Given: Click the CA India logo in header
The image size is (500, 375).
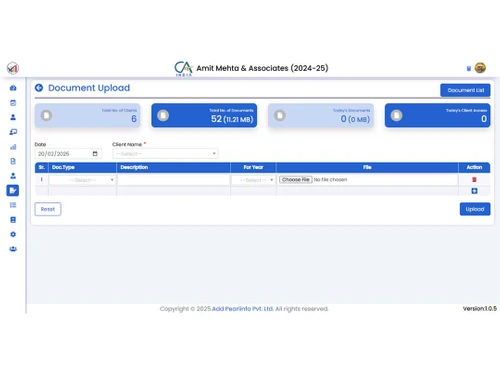Looking at the screenshot, I should (183, 69).
